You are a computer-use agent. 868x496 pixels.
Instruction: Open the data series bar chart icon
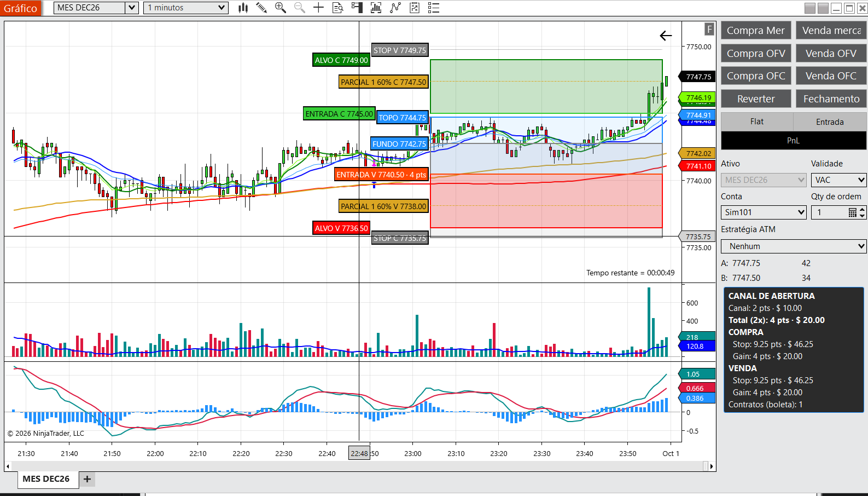[x=376, y=8]
